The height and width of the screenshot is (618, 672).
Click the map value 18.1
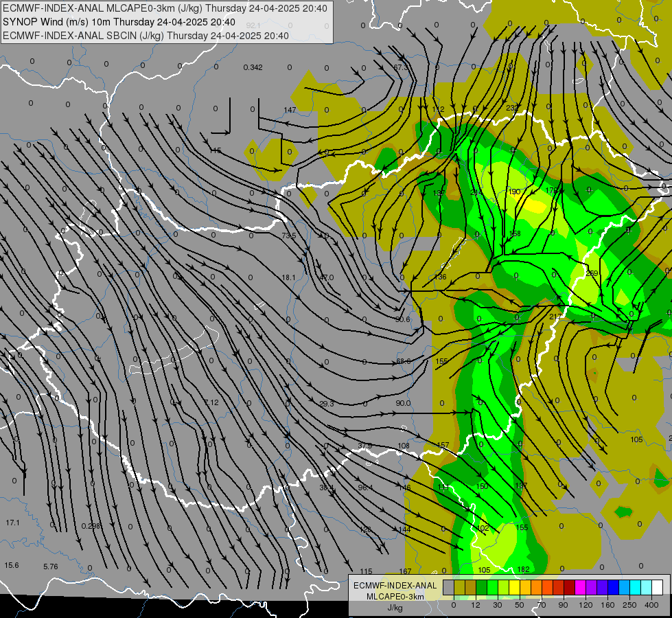point(289,277)
